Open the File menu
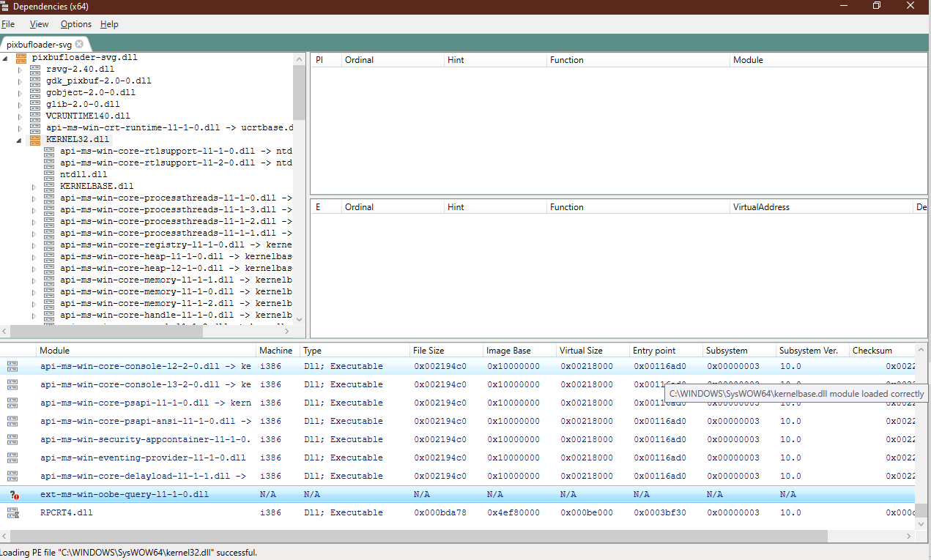 tap(8, 24)
